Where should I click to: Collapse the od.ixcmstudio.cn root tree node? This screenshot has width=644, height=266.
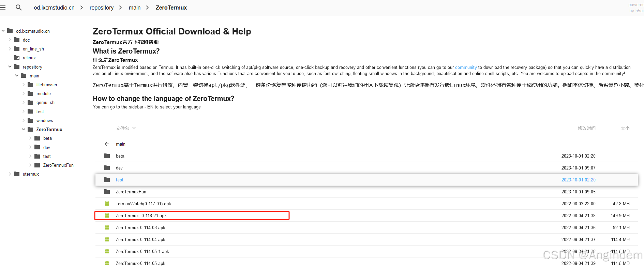[x=3, y=31]
